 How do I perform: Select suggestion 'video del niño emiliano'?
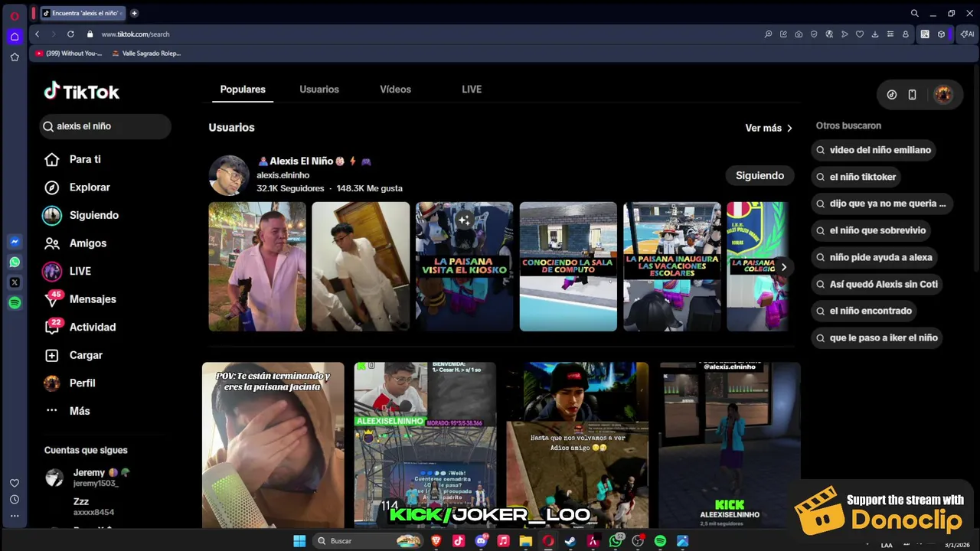874,150
